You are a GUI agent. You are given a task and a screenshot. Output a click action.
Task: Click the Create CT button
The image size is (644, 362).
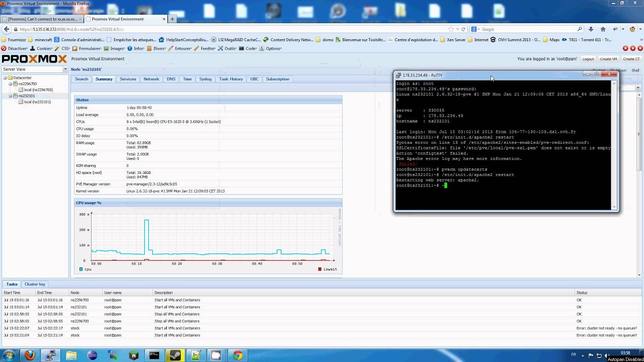pos(631,59)
